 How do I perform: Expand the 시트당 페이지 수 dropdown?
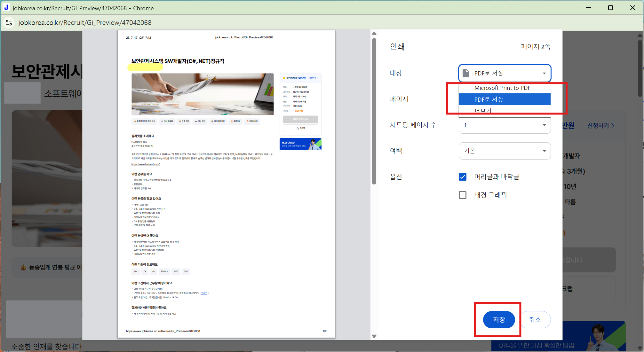tap(505, 125)
